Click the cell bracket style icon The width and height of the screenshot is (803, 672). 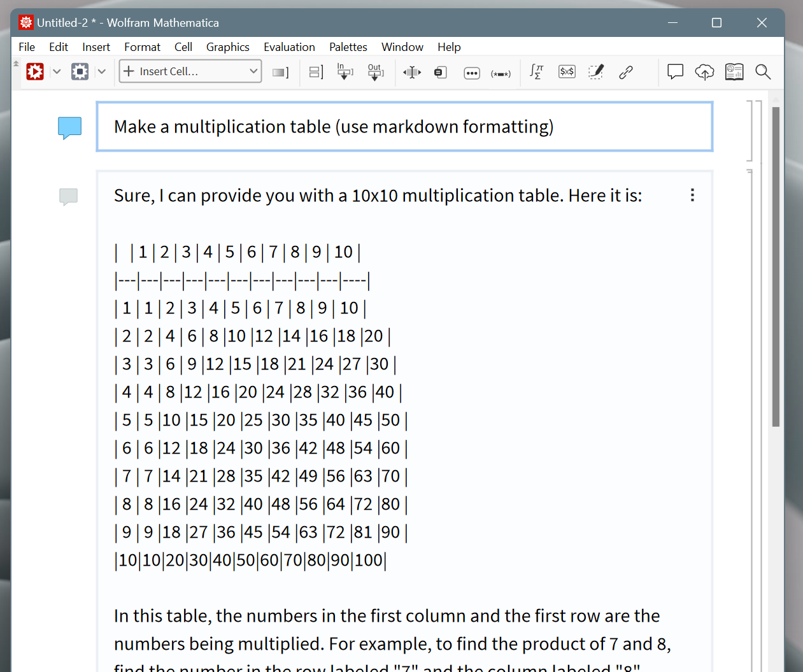(x=281, y=72)
